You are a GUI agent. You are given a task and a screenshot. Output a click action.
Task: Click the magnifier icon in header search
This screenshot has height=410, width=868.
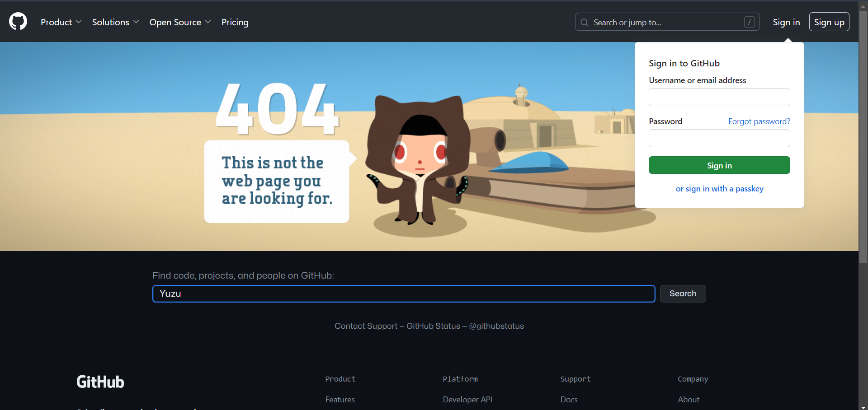point(585,23)
